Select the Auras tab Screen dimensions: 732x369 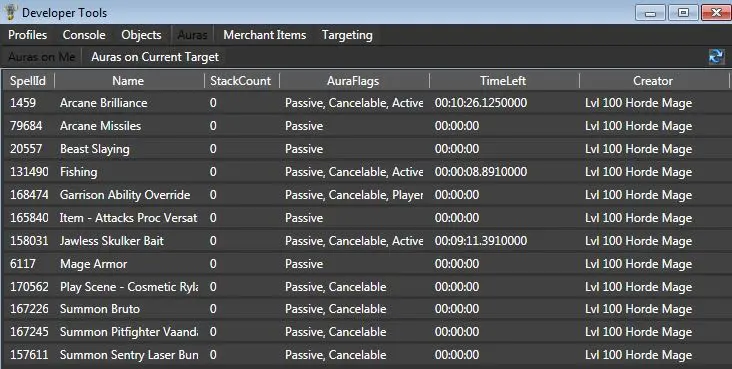(x=192, y=35)
